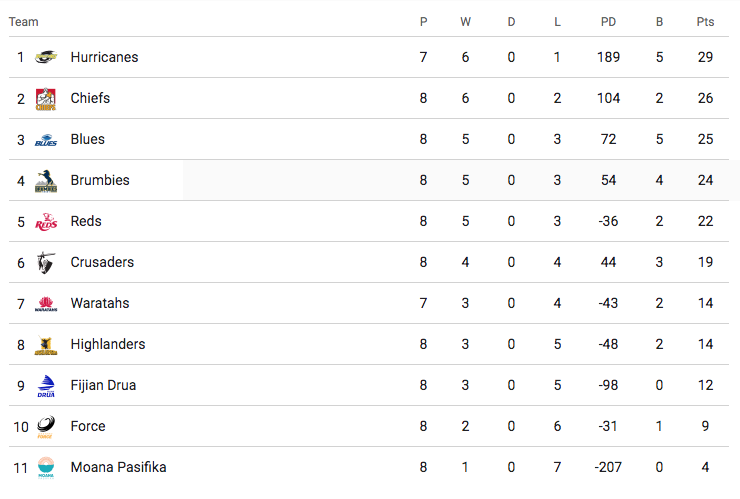Select the Blues team logo
The image size is (740, 499).
coord(46,140)
